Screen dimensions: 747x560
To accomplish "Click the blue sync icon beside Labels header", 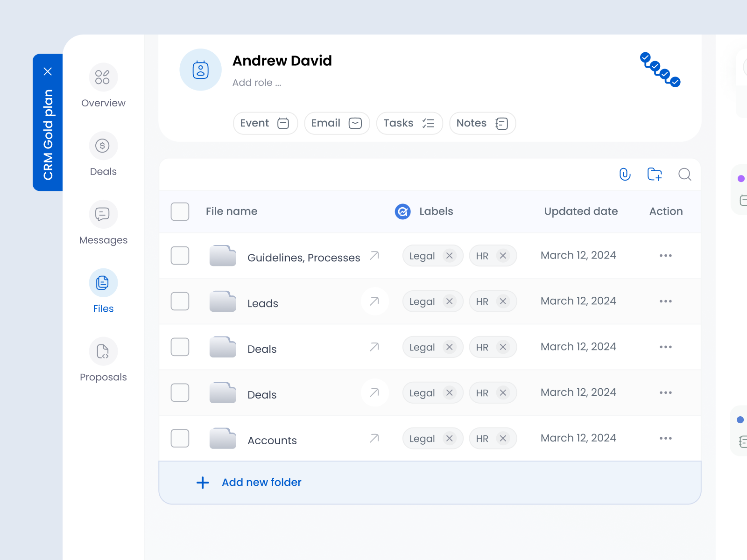I will [x=402, y=211].
